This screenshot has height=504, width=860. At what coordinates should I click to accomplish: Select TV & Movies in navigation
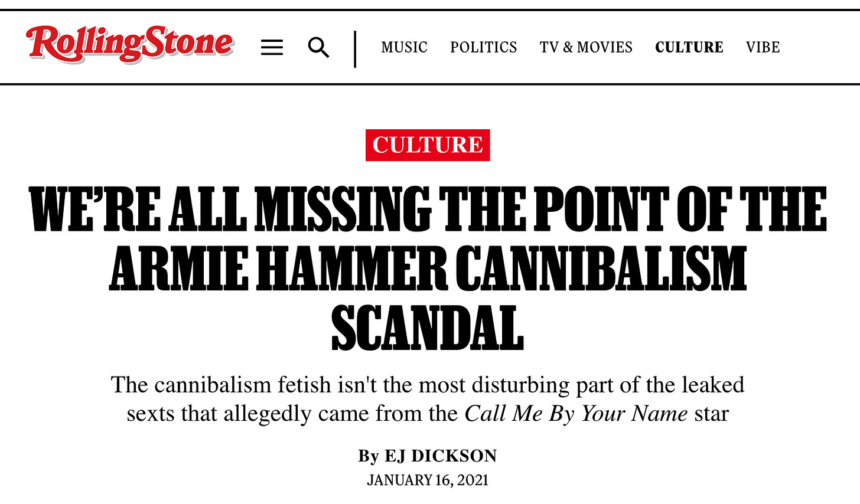(586, 47)
